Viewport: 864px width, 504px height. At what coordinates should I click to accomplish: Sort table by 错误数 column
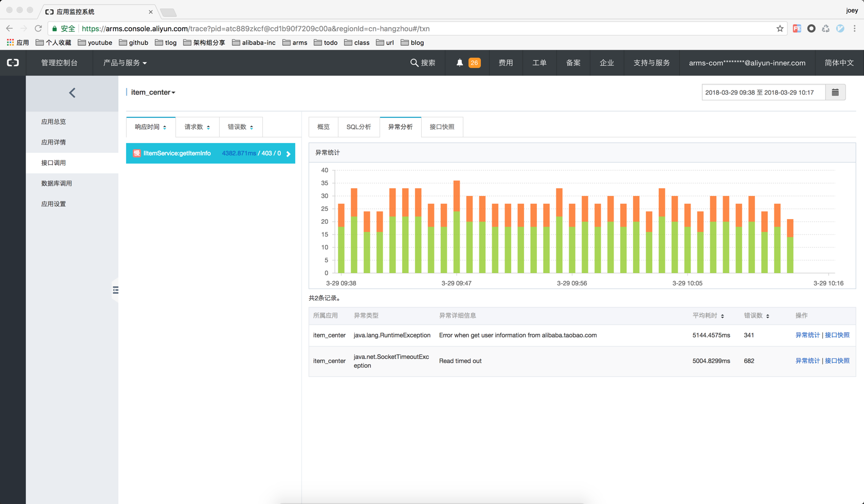757,316
